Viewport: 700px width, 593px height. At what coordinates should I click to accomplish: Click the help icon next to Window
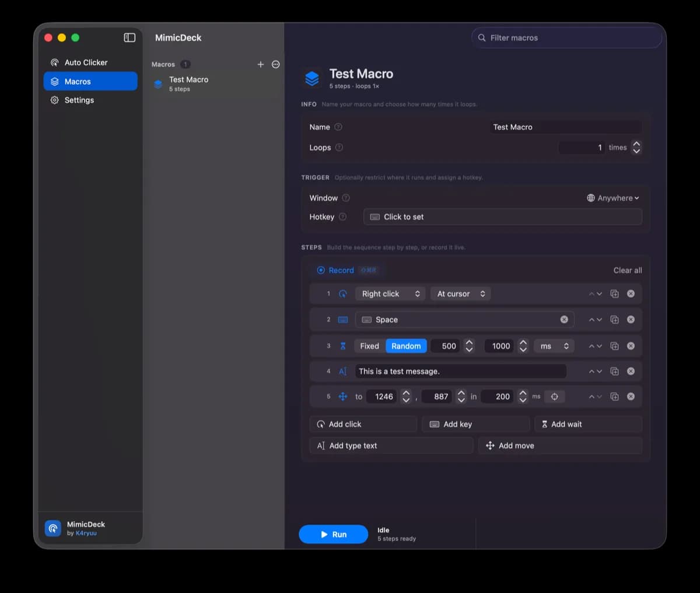pos(346,198)
